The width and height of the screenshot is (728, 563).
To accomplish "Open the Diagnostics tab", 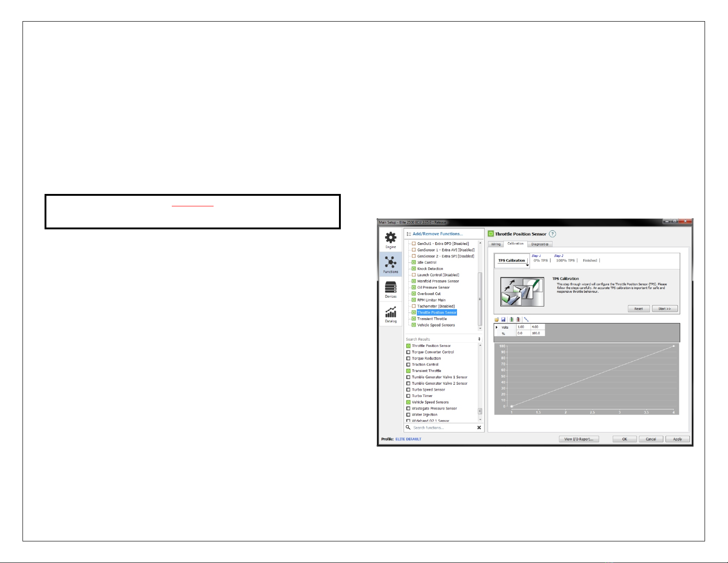I will pyautogui.click(x=540, y=244).
